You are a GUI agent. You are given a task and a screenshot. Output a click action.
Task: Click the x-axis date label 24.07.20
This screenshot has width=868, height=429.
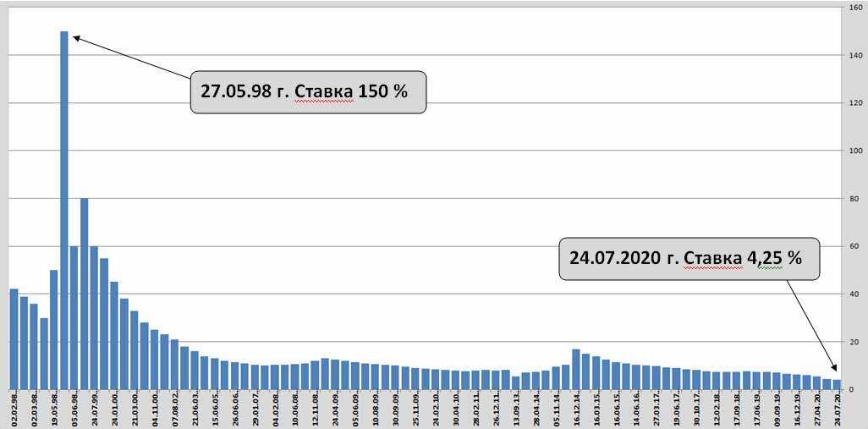point(837,409)
